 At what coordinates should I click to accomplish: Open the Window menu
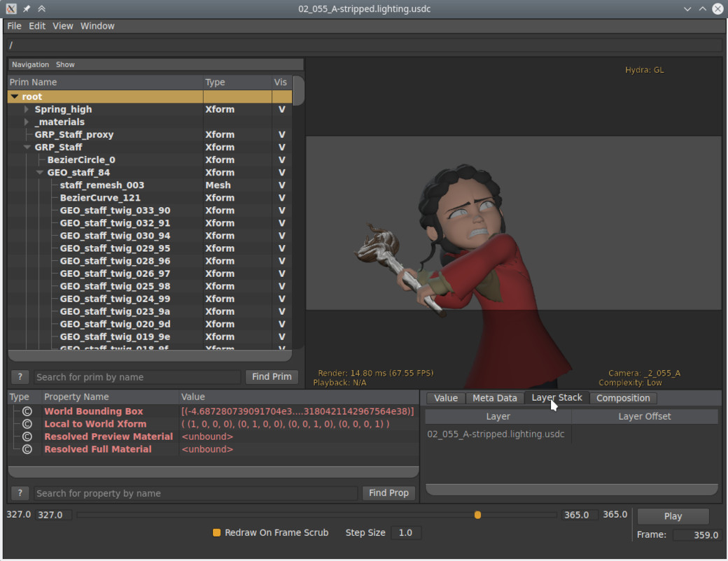point(97,26)
